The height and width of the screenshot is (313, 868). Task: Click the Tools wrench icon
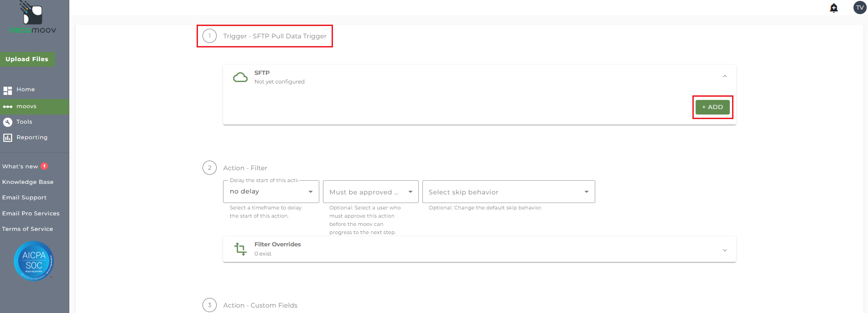click(8, 122)
